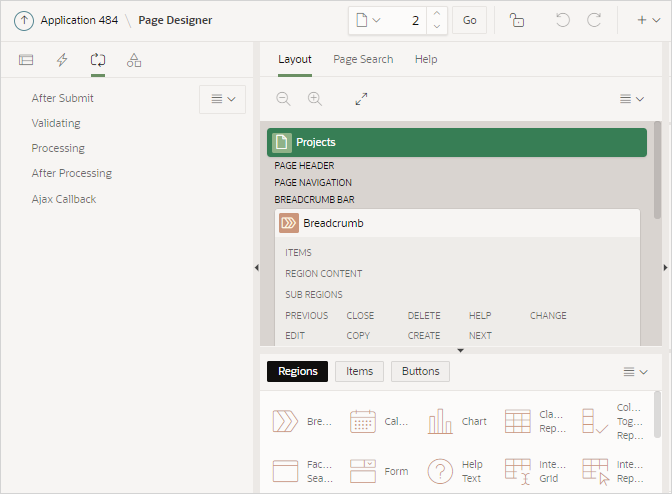Select the SUB REGIONS slot
Image resolution: width=672 pixels, height=494 pixels.
click(314, 295)
